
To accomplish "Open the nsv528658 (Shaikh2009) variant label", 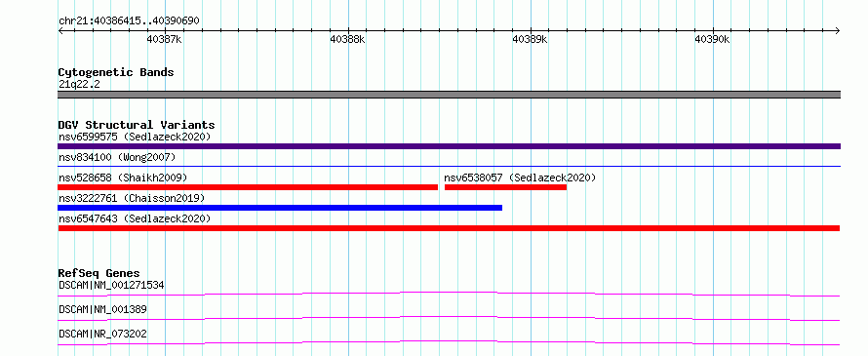I will pyautogui.click(x=123, y=178).
